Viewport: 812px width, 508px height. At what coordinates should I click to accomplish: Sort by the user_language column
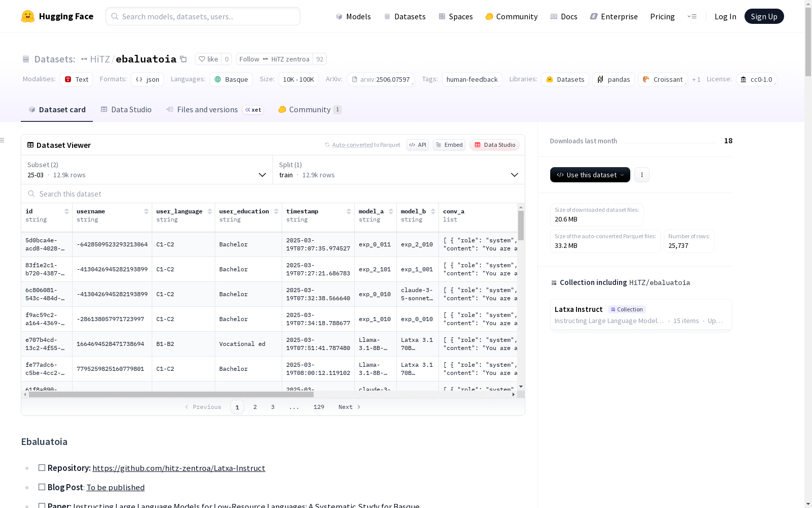[210, 211]
